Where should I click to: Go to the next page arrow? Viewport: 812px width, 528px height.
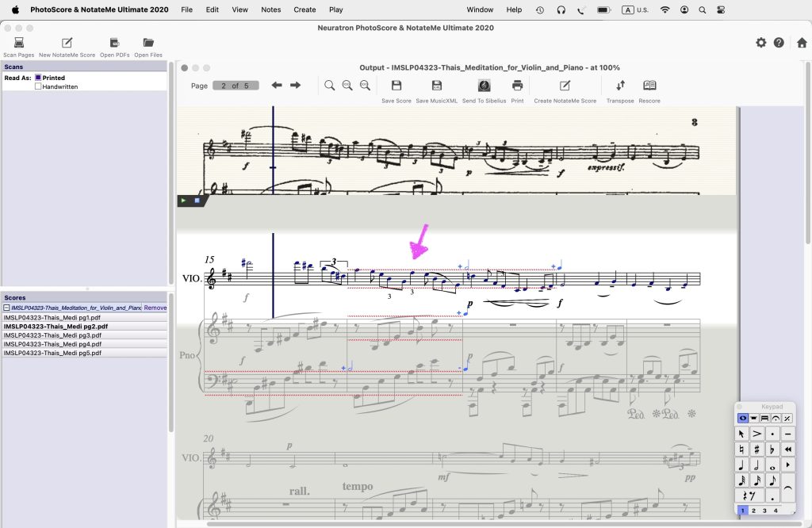pyautogui.click(x=295, y=86)
